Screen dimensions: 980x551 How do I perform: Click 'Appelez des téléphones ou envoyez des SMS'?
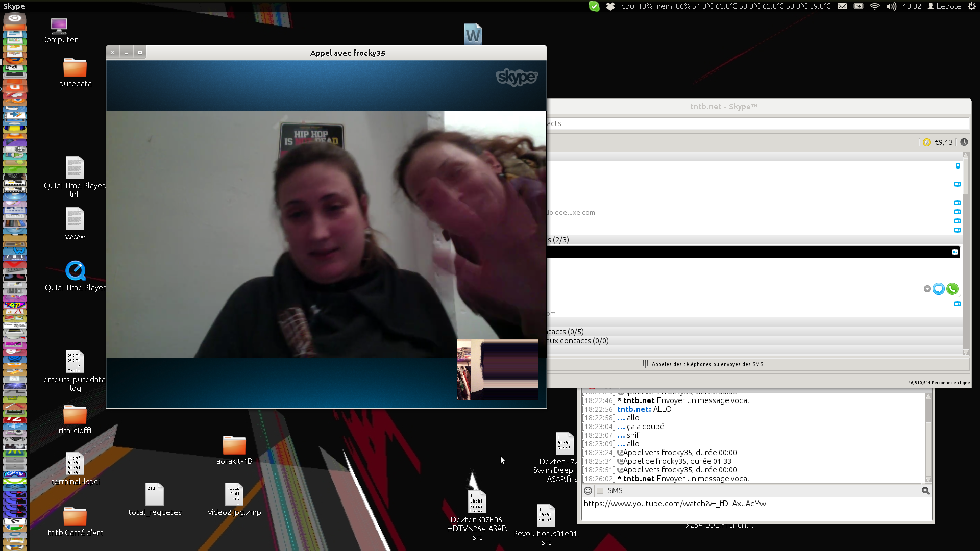point(707,364)
